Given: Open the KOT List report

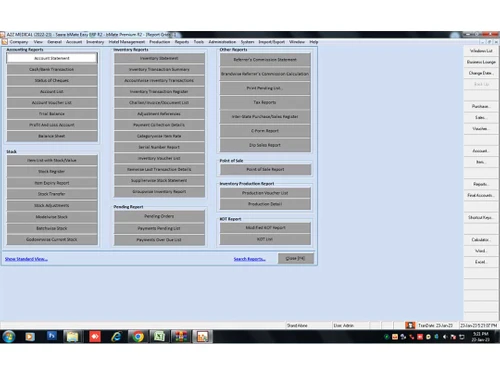Looking at the screenshot, I should pyautogui.click(x=265, y=239).
